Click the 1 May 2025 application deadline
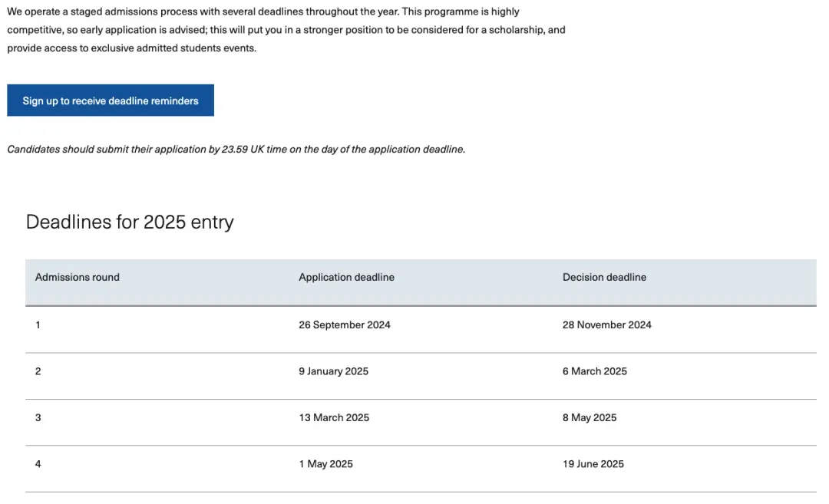The image size is (829, 504). coord(325,464)
